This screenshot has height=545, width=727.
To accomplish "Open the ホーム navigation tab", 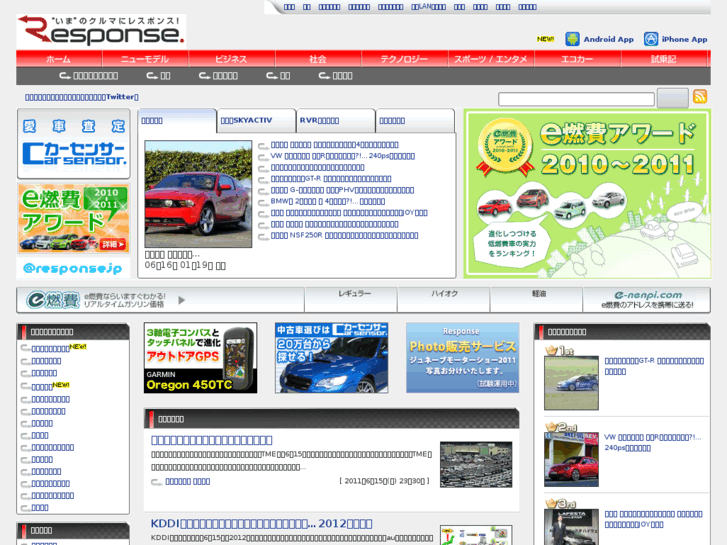I will click(59, 59).
